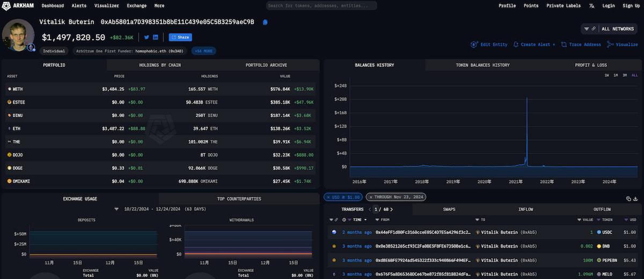This screenshot has height=279, width=644.
Task: Click the Twitter share icon
Action: pos(147,38)
